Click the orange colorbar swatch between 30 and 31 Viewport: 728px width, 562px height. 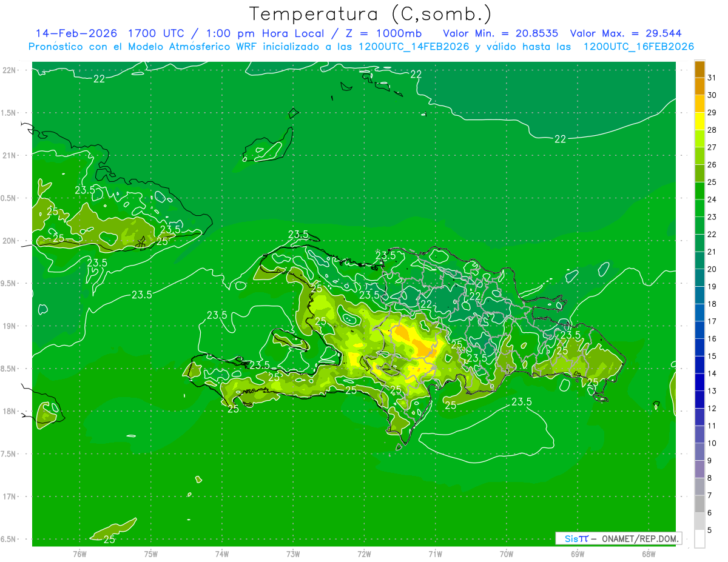699,87
